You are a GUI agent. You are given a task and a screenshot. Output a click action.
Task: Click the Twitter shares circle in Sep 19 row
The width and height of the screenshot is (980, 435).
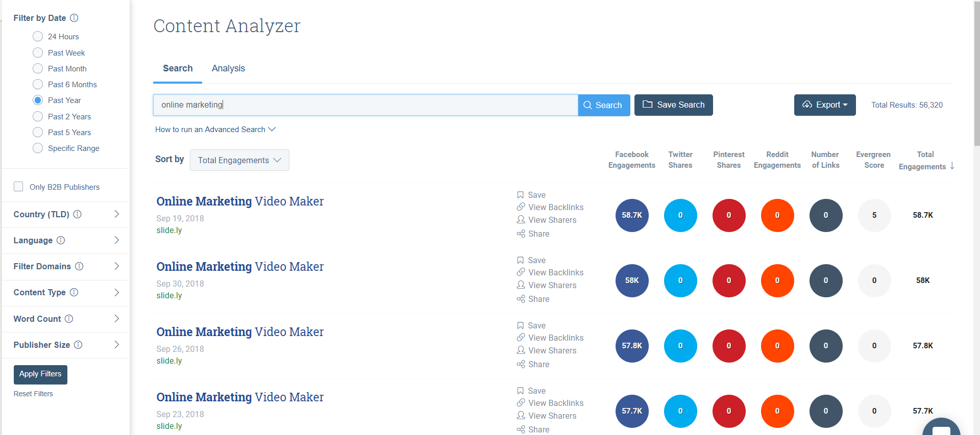[x=680, y=215]
